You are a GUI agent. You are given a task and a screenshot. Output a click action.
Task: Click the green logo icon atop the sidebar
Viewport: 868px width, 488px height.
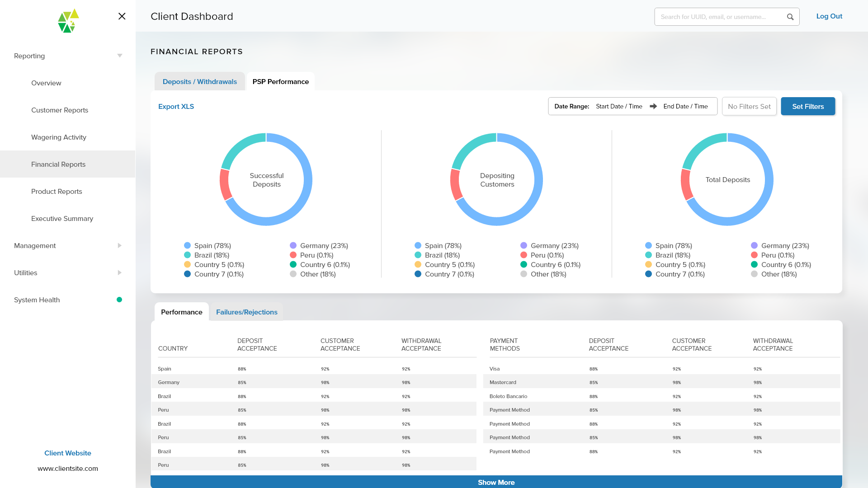coord(67,20)
